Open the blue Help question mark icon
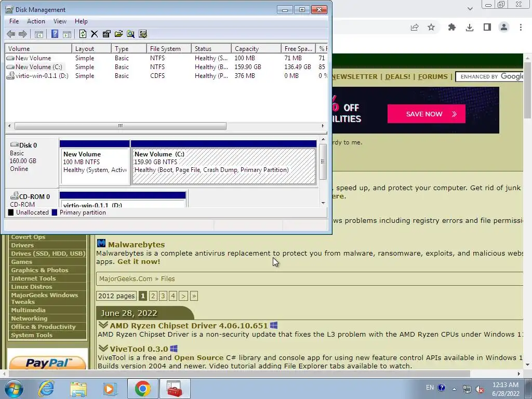The image size is (532, 399). 55,34
